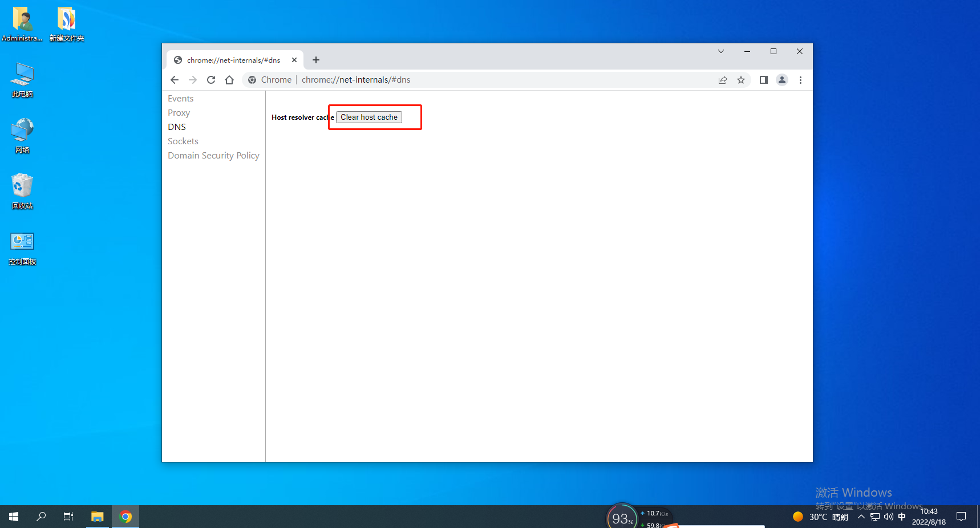Open Domain Security Policy section
The image size is (980, 528).
coord(213,156)
